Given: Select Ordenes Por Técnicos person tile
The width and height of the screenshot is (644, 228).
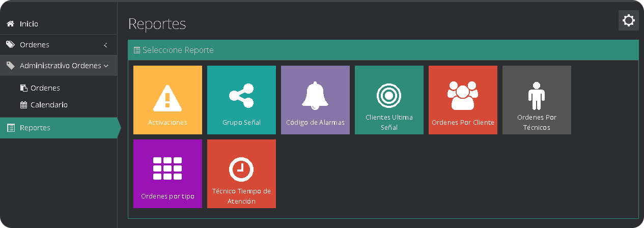Looking at the screenshot, I should click(537, 100).
